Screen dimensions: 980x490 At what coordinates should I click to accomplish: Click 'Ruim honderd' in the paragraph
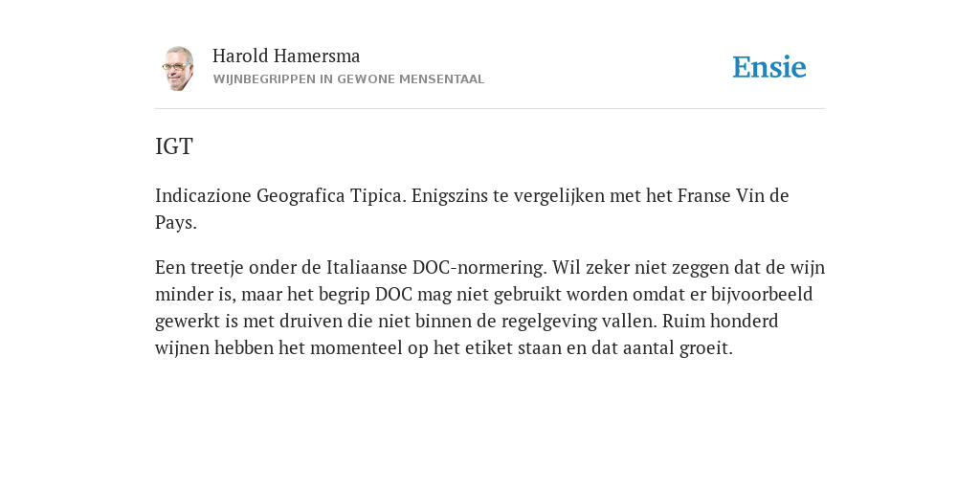pos(720,322)
